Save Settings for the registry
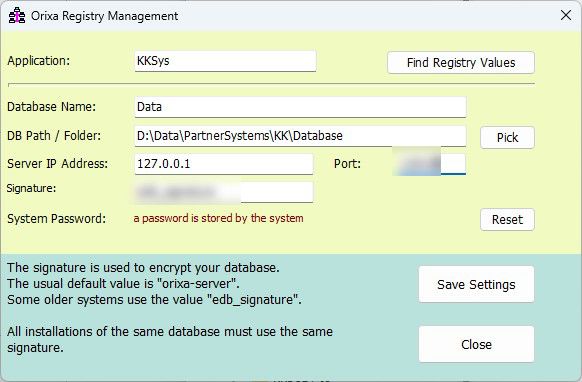582x382 pixels. click(476, 284)
